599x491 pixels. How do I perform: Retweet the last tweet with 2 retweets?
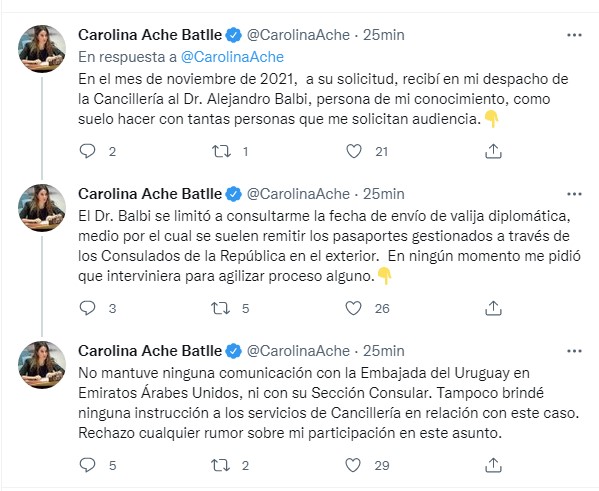click(221, 465)
